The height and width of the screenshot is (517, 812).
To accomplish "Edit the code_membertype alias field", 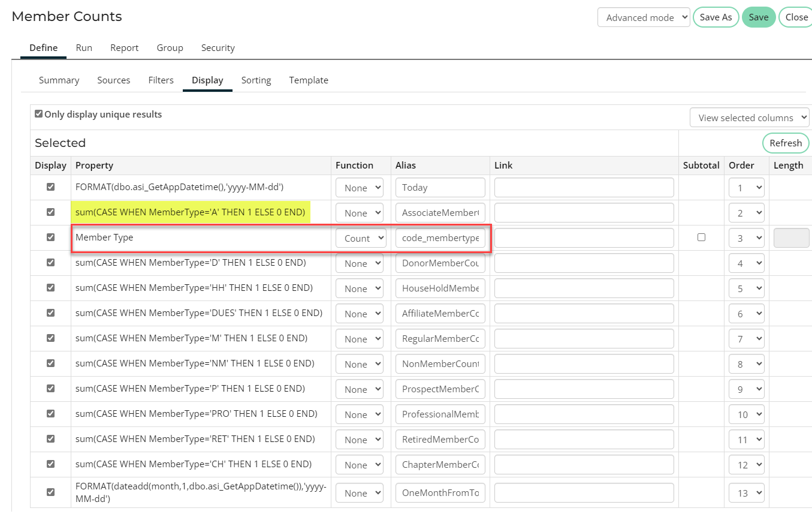I will click(440, 238).
